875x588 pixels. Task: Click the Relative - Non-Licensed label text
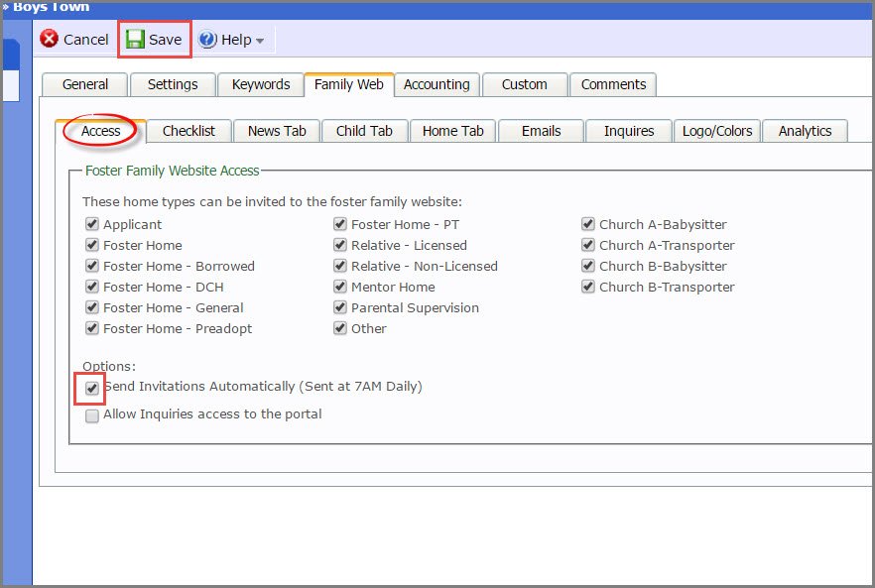425,266
